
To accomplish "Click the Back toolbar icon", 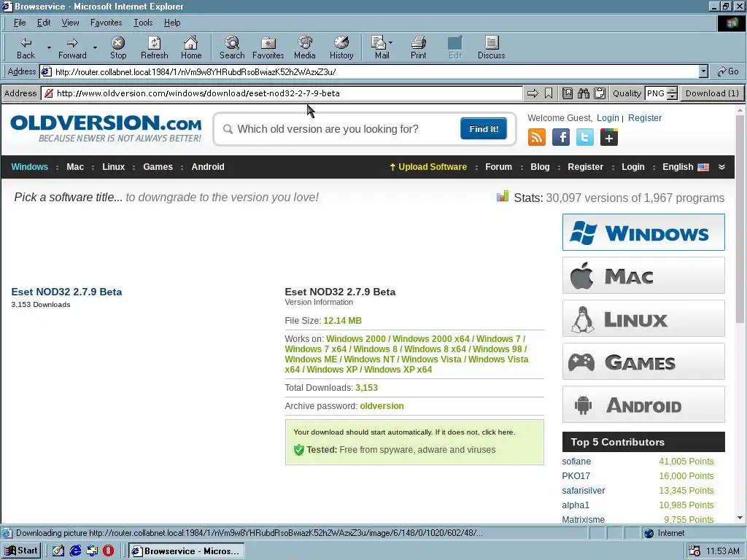I will point(26,47).
